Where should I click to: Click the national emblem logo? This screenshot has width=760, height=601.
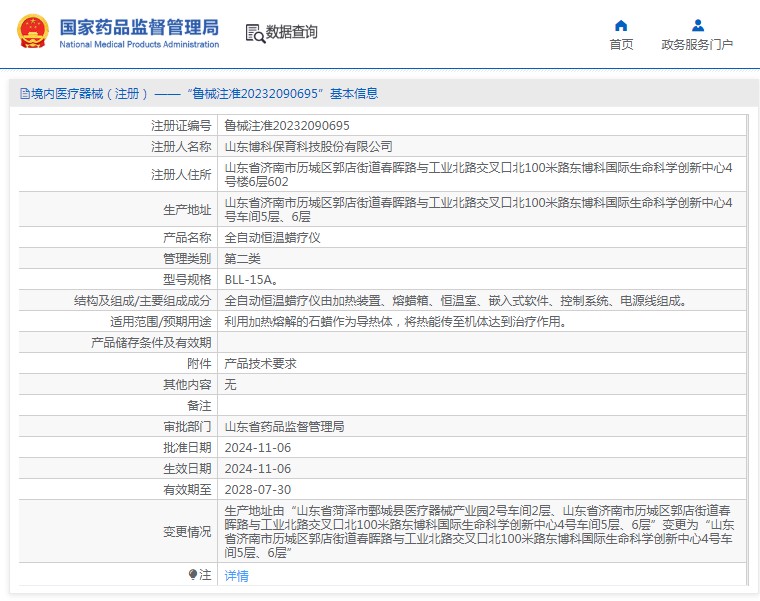[x=32, y=32]
